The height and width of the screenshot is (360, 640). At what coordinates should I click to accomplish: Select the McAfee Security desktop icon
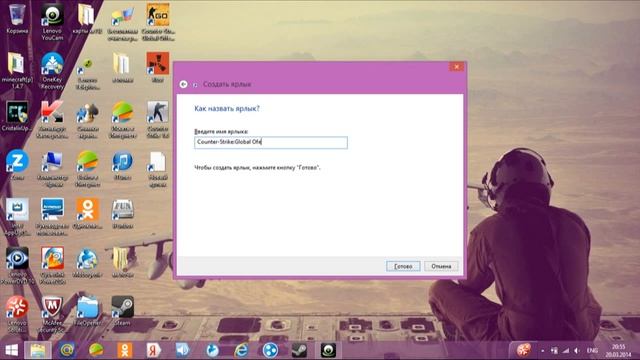pyautogui.click(x=52, y=313)
